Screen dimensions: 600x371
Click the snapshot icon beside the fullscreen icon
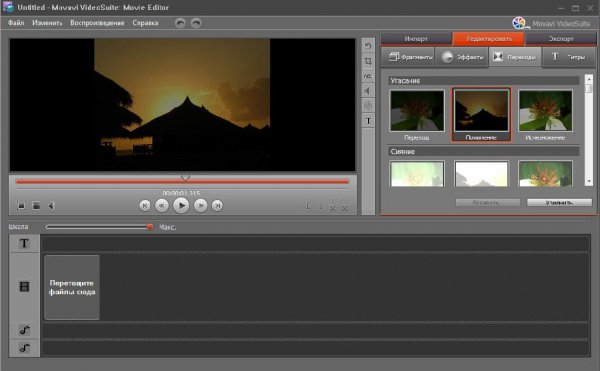point(36,206)
